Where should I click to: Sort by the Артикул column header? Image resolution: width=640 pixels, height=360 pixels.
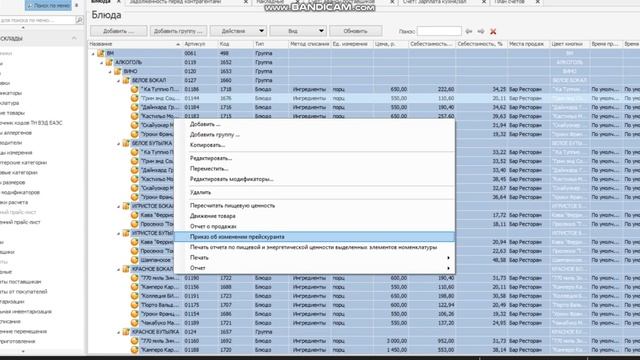200,44
